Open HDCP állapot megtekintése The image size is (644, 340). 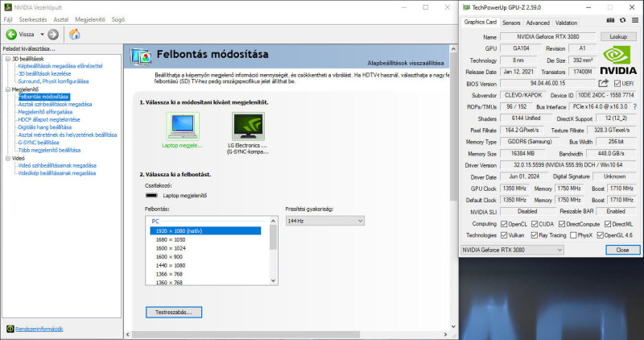tap(49, 119)
